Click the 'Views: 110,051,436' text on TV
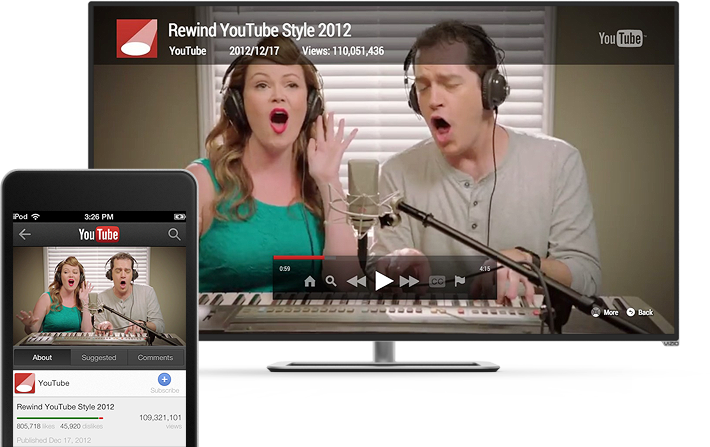Viewport: 710px width, 447px height. click(343, 51)
